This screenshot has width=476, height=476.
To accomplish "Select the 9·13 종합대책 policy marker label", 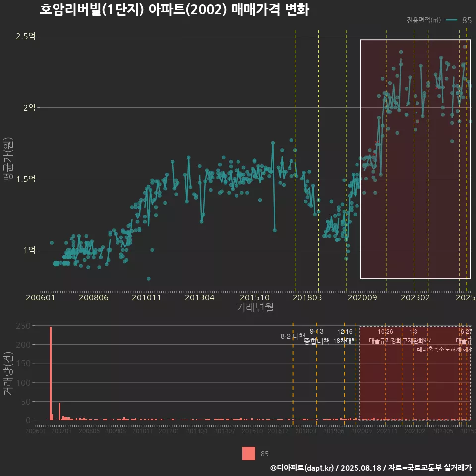I will click(317, 336).
